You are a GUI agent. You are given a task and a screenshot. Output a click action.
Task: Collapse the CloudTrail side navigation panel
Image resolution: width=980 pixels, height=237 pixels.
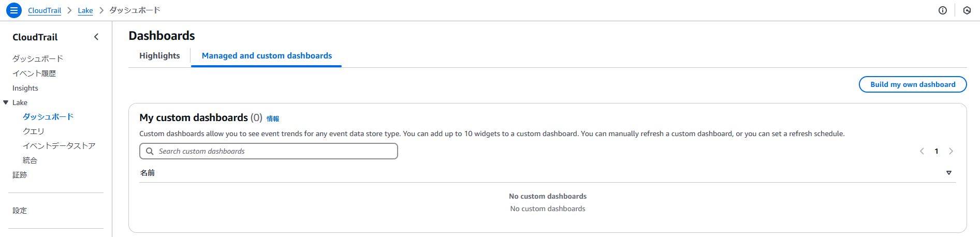[x=96, y=37]
